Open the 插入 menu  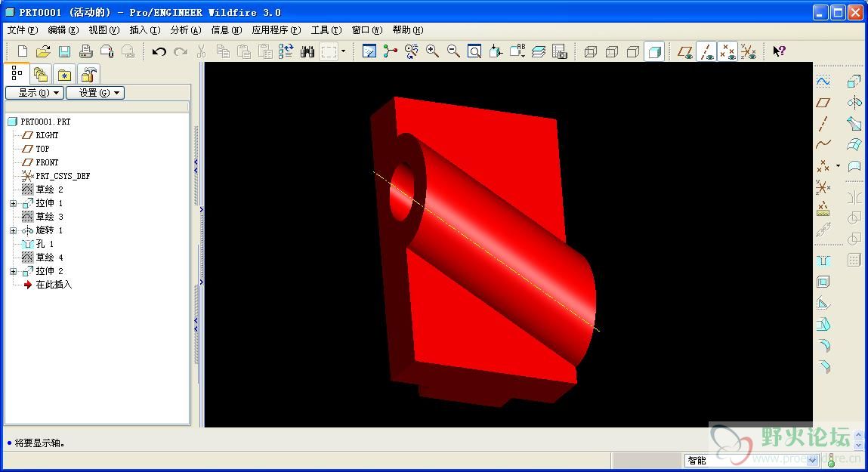[144, 30]
